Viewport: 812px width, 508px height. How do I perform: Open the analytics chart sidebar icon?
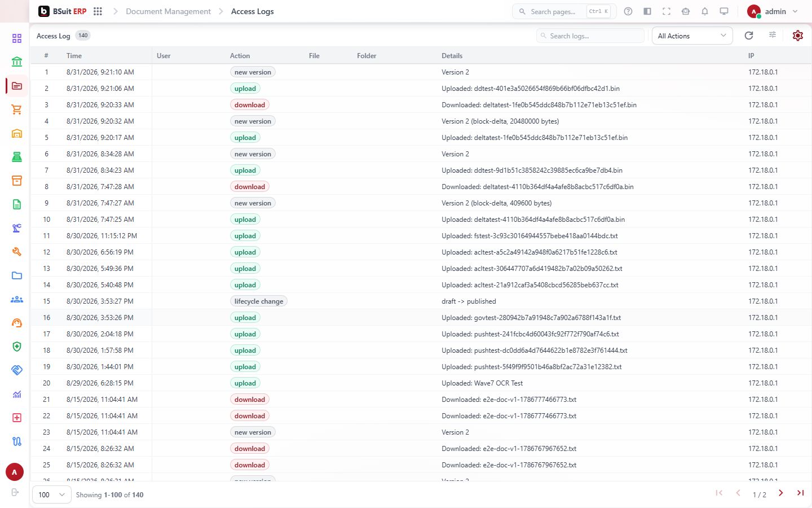pos(17,394)
